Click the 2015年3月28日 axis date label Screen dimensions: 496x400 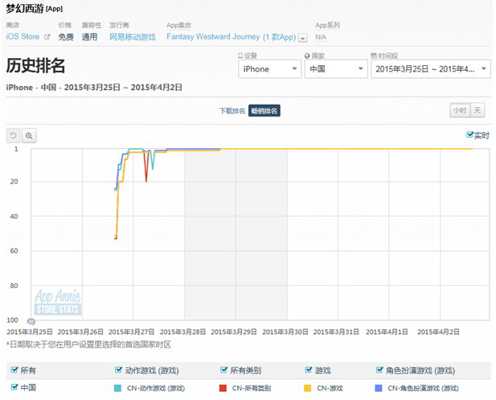[183, 332]
